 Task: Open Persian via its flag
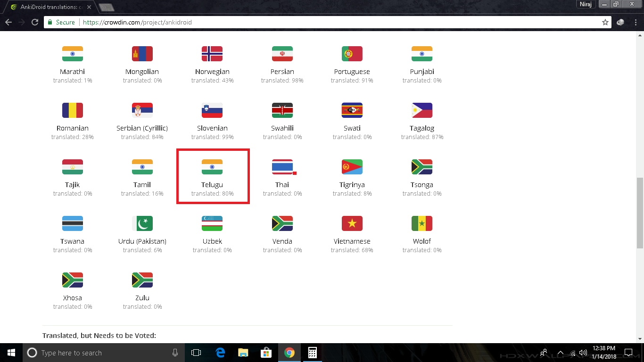coord(282,54)
